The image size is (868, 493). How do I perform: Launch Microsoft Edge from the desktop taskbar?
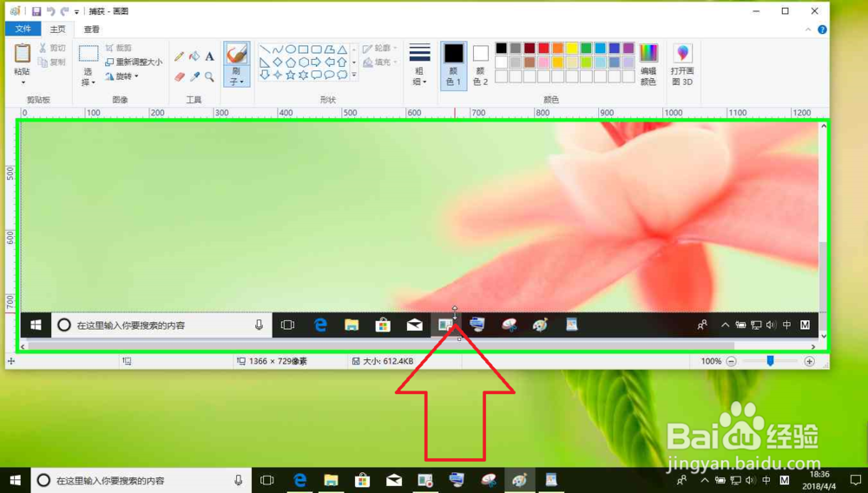click(299, 480)
